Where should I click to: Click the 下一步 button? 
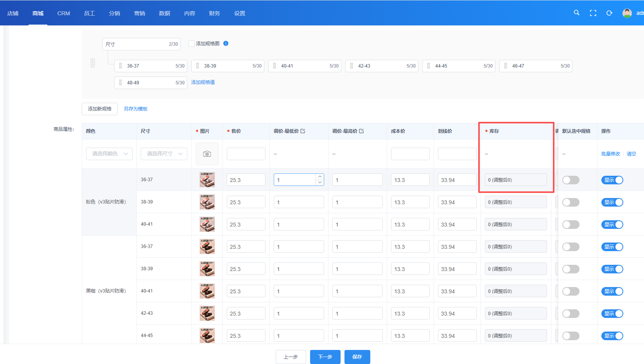(325, 357)
